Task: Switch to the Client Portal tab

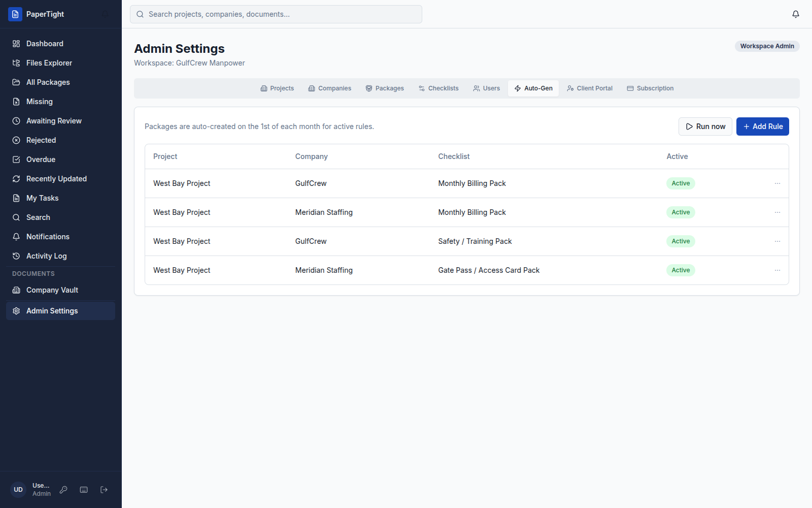Action: pyautogui.click(x=590, y=88)
